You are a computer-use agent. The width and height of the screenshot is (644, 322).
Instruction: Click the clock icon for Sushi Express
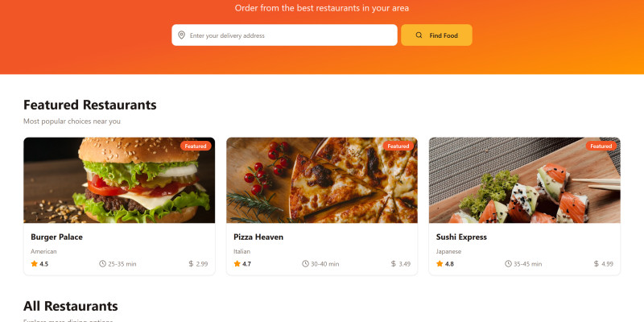point(508,264)
